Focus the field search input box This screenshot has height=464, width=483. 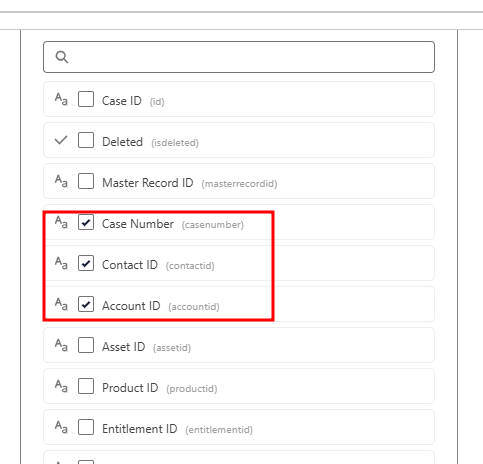239,57
